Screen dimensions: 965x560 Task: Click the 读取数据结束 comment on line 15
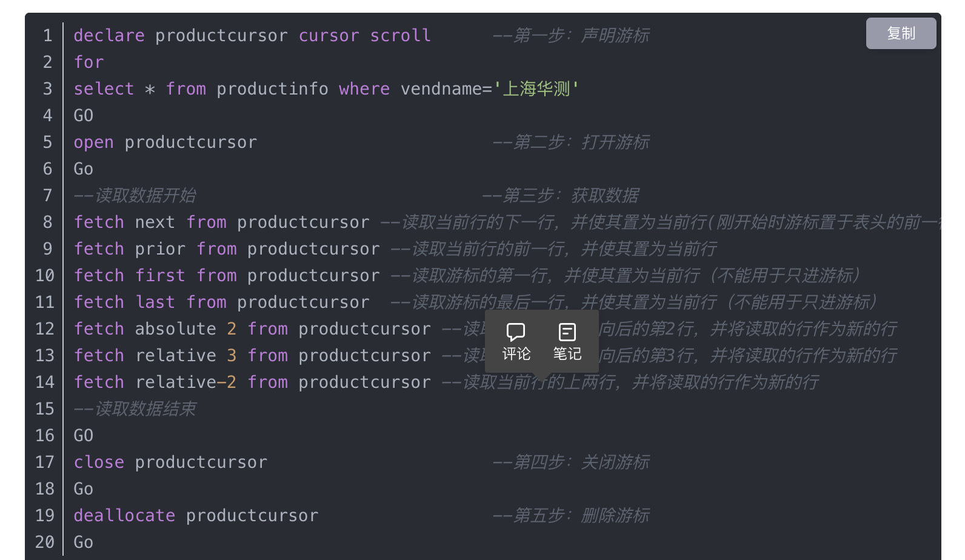coord(135,409)
